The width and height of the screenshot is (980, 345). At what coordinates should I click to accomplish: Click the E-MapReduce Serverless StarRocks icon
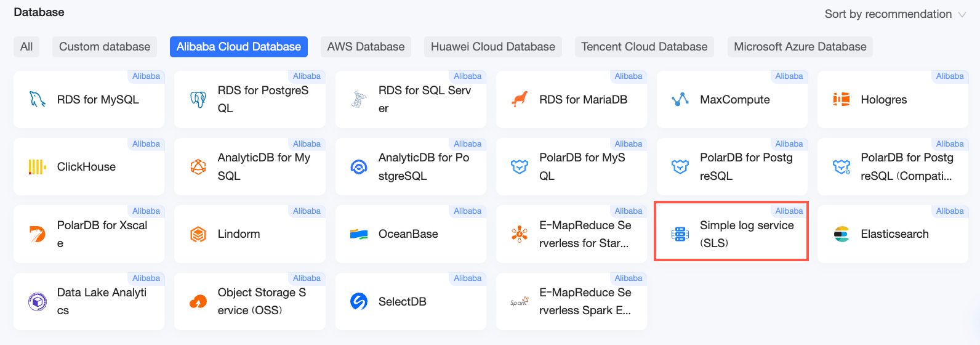click(520, 234)
